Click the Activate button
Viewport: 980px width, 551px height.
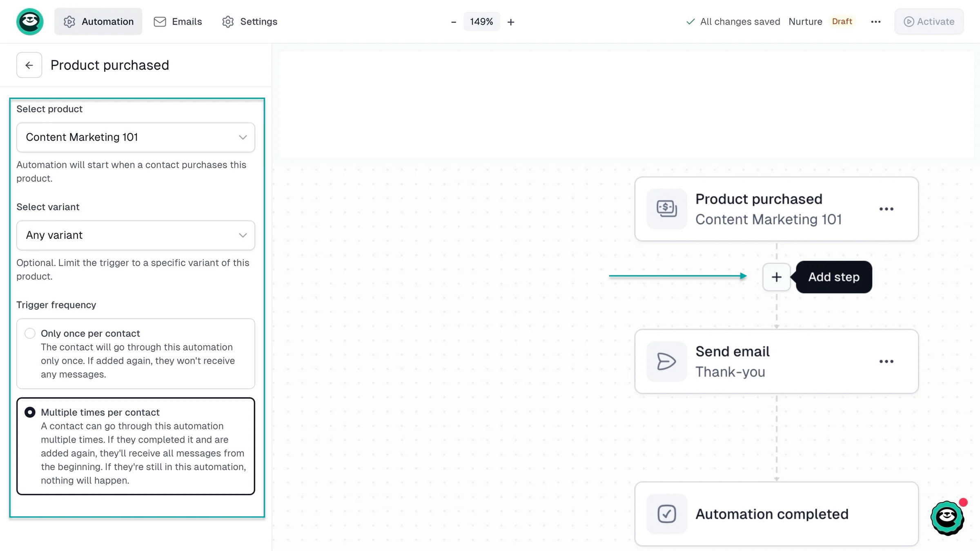click(929, 22)
